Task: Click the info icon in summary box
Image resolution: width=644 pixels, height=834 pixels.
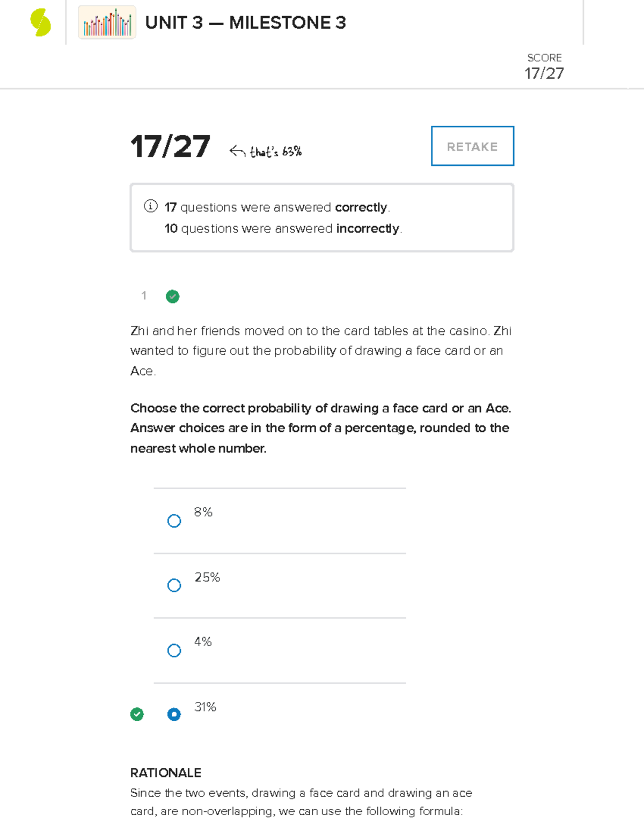Action: [151, 206]
